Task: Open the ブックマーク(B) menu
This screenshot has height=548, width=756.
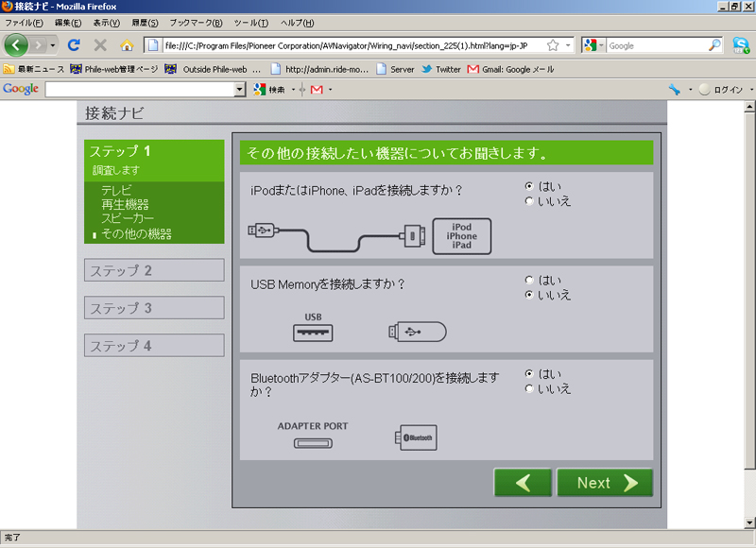Action: (x=196, y=22)
